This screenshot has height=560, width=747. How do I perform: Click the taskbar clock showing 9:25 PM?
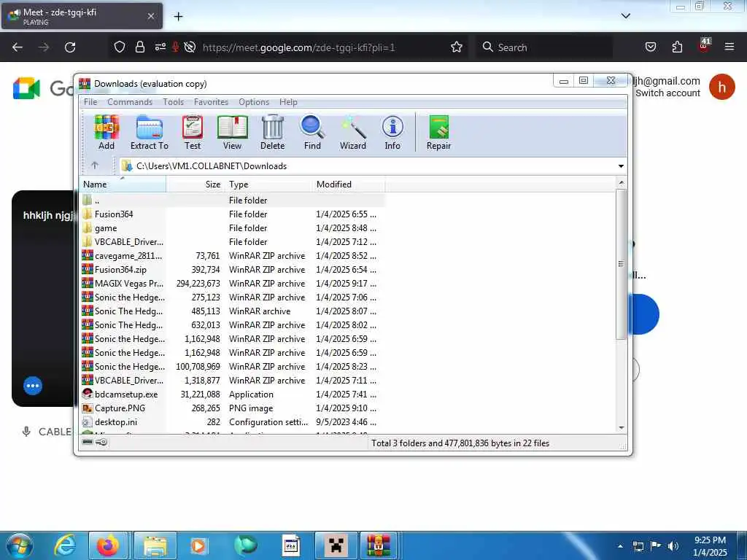[x=710, y=546]
